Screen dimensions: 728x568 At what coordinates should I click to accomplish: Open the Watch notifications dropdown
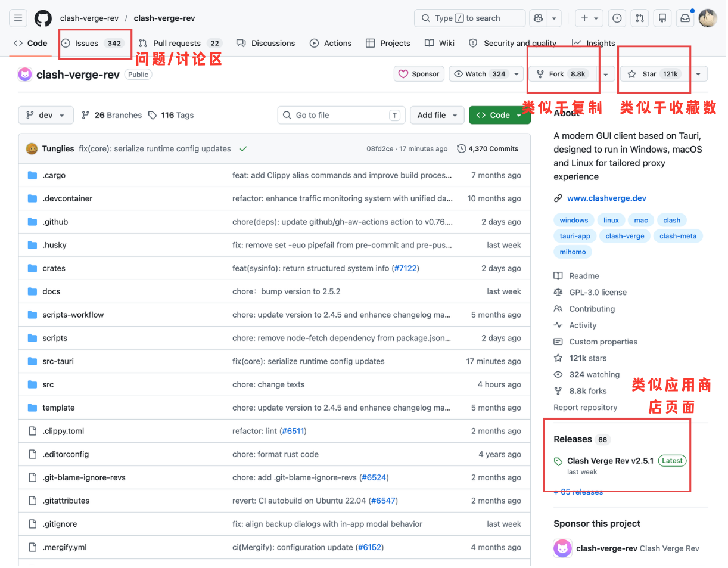click(486, 74)
